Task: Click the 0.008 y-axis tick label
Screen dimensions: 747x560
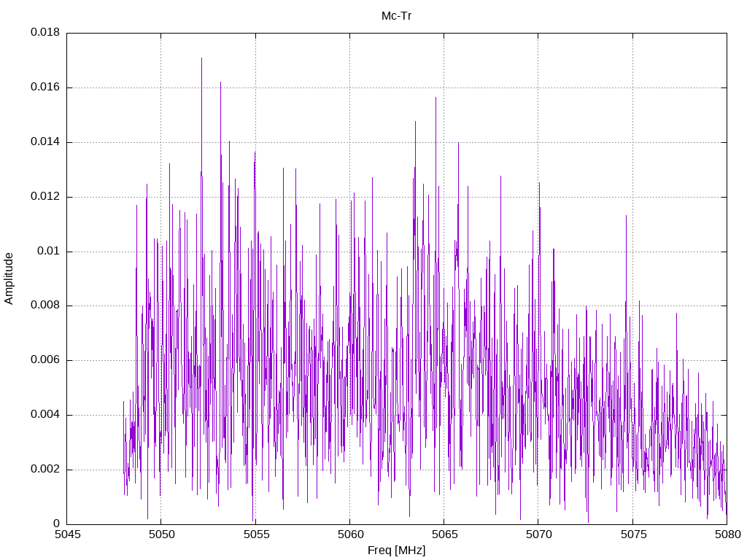Action: (45, 306)
